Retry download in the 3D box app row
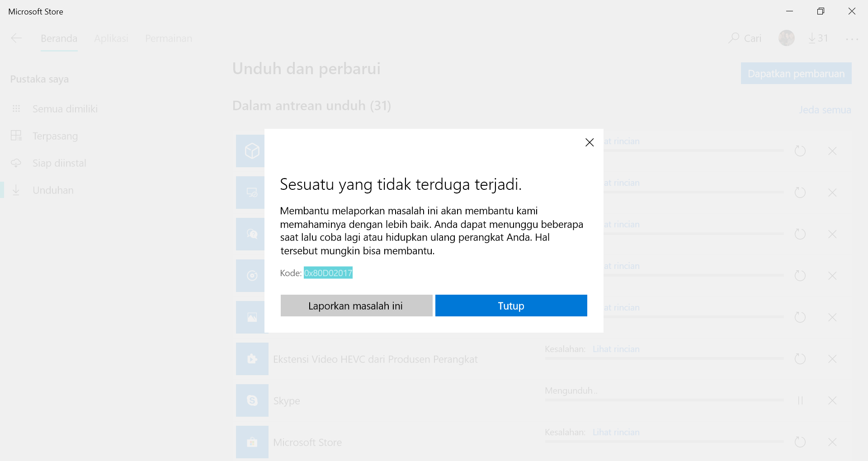Screen dimensions: 868x461 pyautogui.click(x=800, y=151)
